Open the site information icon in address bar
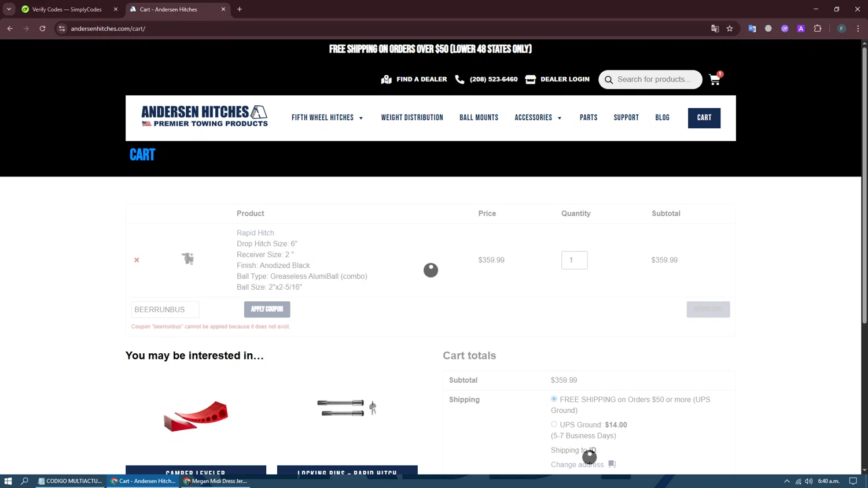Screen dimensions: 868x488 62,28
